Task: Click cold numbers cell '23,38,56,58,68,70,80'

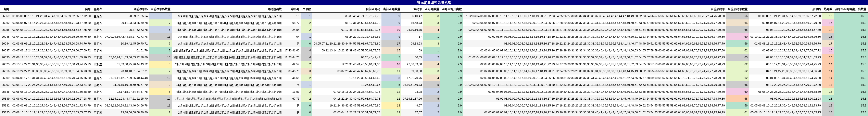Action: point(134,112)
